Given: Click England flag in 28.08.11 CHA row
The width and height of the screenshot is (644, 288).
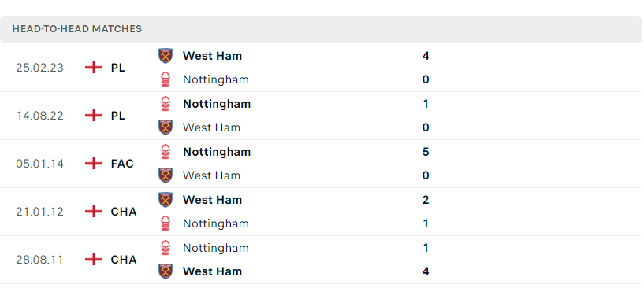Looking at the screenshot, I should (x=94, y=260).
